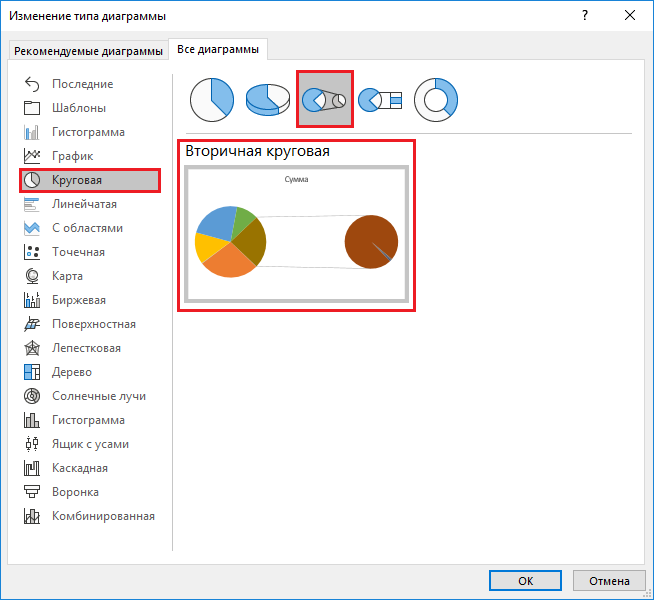Select Последние in chart category list
This screenshot has height=600, width=654.
pos(83,84)
